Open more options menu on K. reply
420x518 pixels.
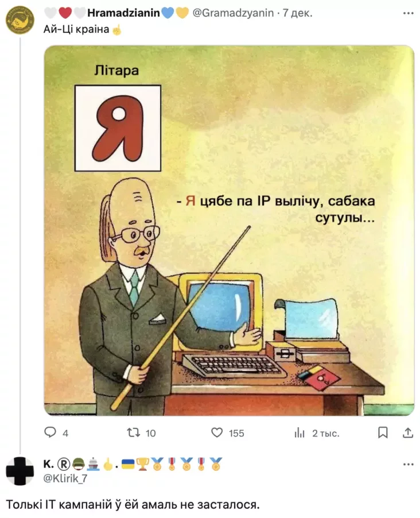pyautogui.click(x=408, y=464)
